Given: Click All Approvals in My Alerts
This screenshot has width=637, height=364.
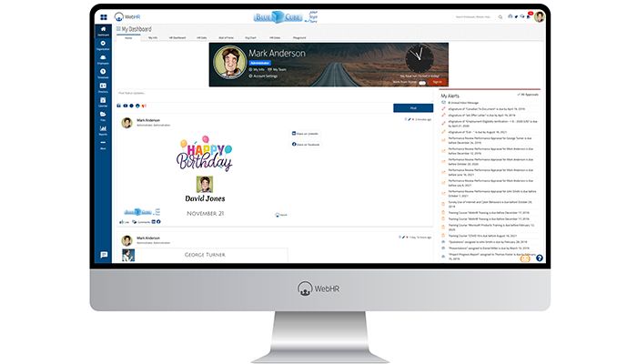Looking at the screenshot, I should tap(528, 95).
